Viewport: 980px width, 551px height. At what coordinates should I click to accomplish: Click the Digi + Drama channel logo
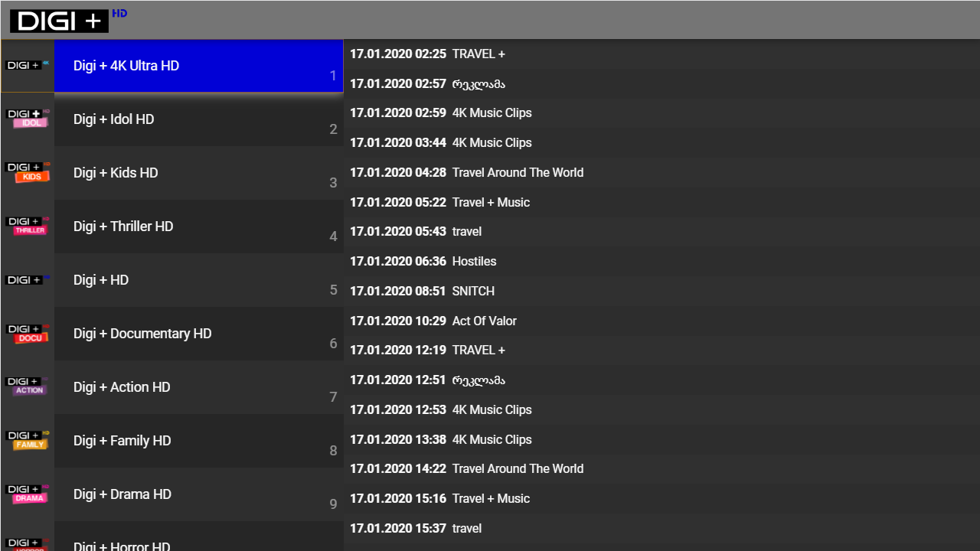[x=28, y=494]
